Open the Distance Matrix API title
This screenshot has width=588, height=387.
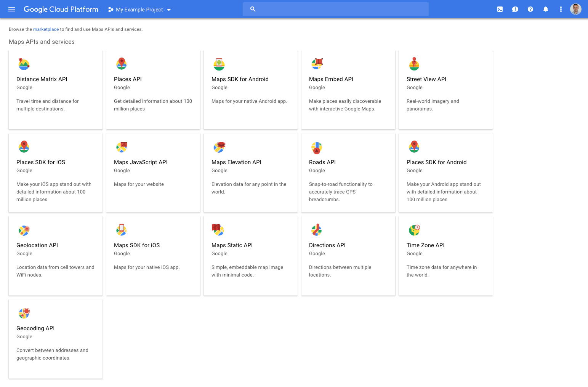point(42,79)
